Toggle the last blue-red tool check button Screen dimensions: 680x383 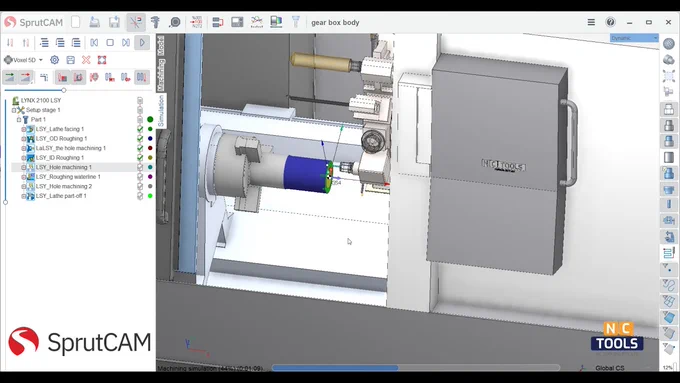141,77
